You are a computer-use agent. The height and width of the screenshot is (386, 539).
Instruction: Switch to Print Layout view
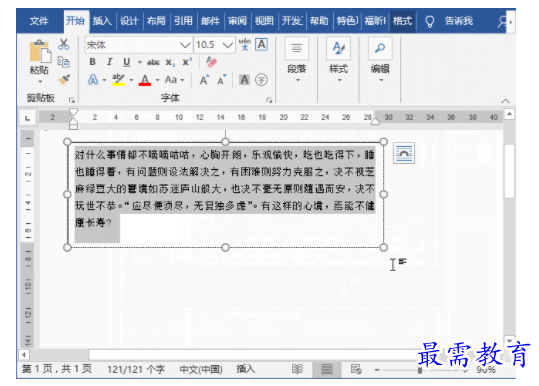327,370
